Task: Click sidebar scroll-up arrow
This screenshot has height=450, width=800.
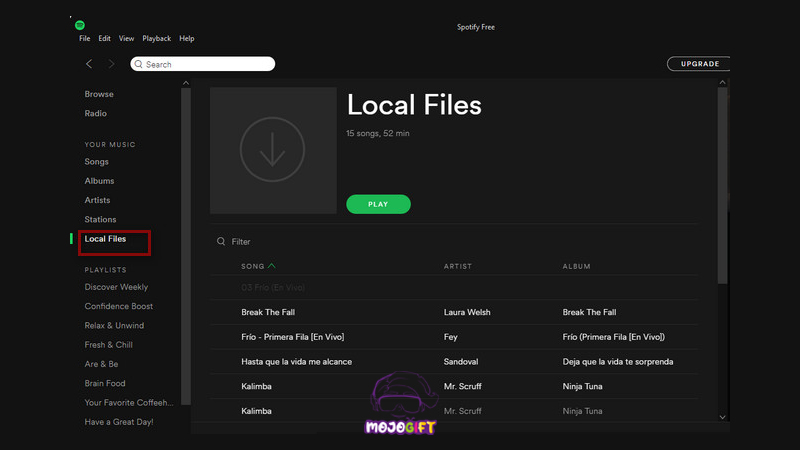Action: [x=186, y=83]
